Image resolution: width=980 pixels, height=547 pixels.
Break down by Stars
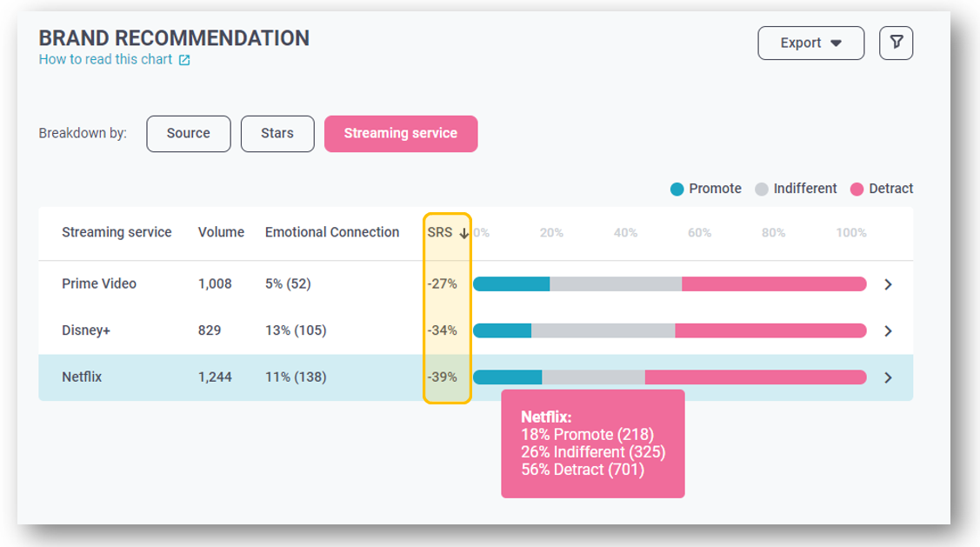click(x=277, y=134)
